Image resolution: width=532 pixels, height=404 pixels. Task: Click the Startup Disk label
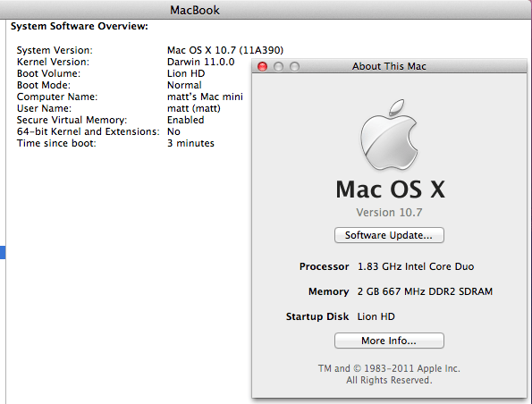point(317,316)
